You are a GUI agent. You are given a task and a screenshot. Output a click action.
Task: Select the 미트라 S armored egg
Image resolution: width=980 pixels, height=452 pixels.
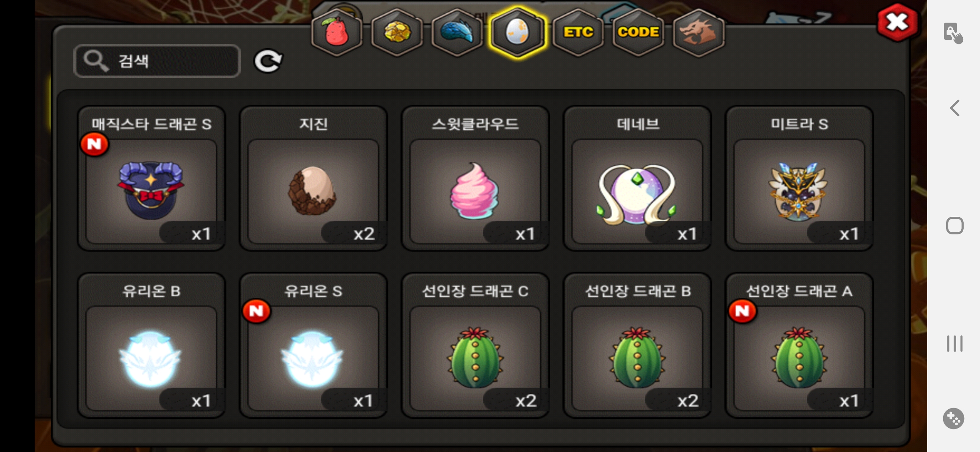click(799, 179)
